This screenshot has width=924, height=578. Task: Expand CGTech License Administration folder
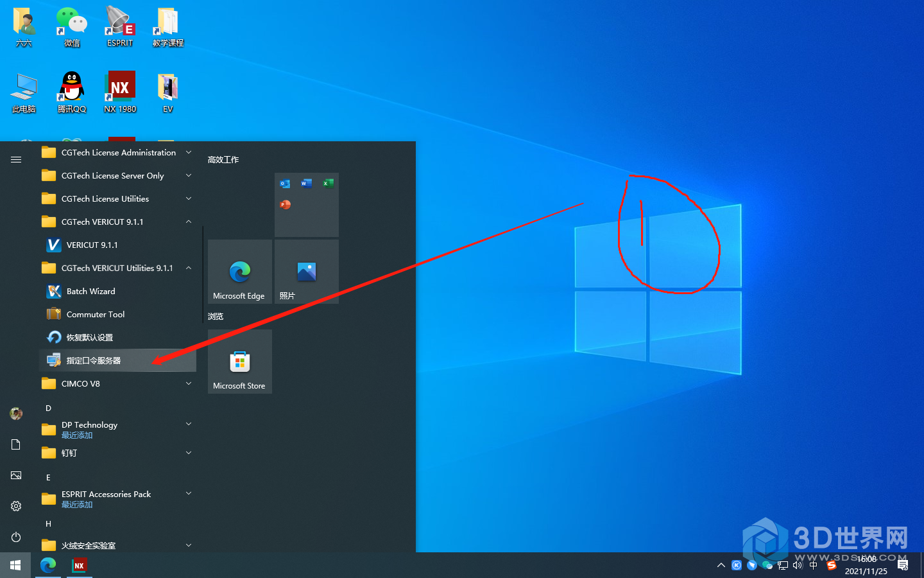click(117, 152)
